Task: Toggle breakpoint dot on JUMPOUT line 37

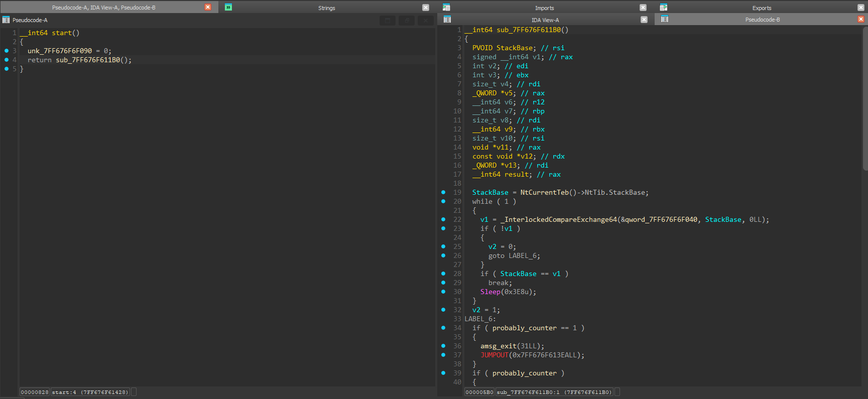Action: coord(443,355)
